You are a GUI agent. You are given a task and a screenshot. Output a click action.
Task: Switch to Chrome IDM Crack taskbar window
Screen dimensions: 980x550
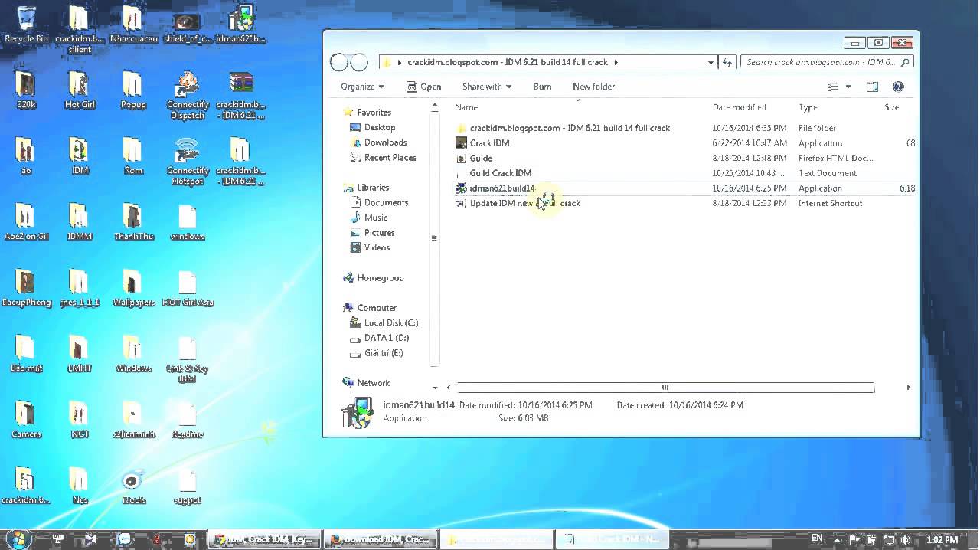coord(264,539)
